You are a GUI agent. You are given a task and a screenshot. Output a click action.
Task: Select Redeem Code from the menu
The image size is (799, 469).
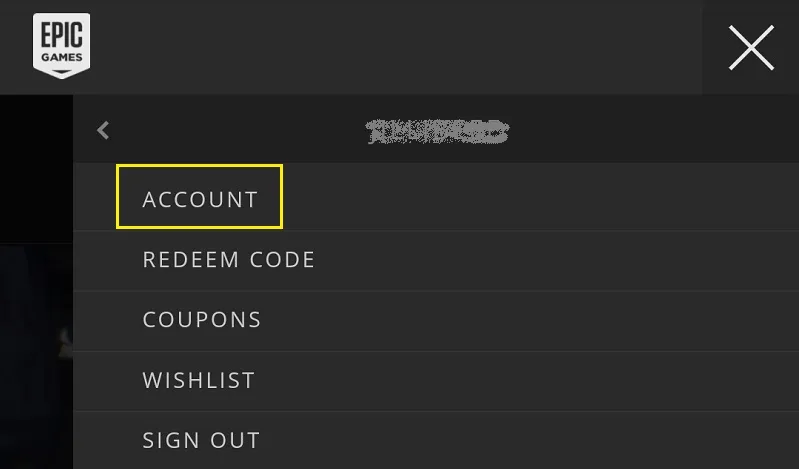[229, 259]
